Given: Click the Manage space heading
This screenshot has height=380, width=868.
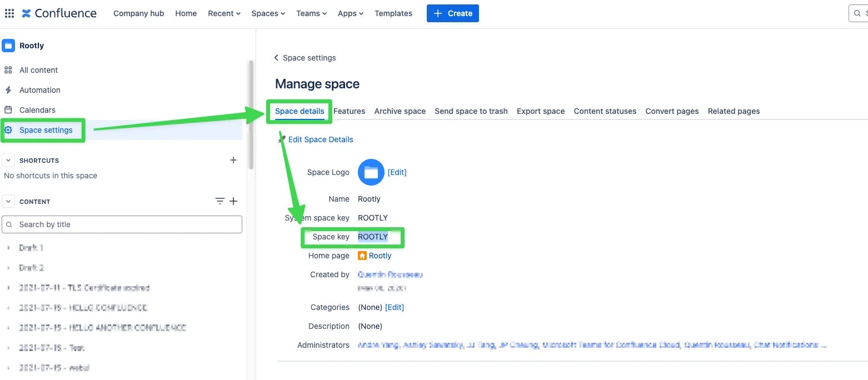Looking at the screenshot, I should point(317,84).
